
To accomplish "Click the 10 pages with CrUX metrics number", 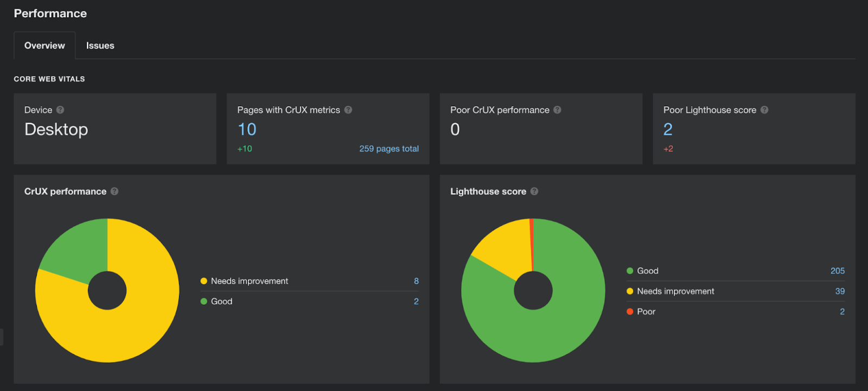I will 247,130.
